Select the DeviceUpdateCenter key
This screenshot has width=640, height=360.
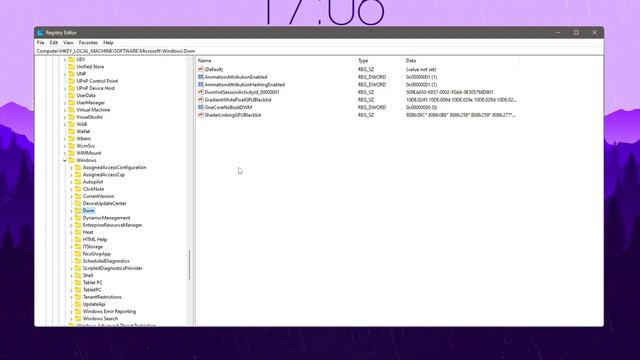[104, 203]
